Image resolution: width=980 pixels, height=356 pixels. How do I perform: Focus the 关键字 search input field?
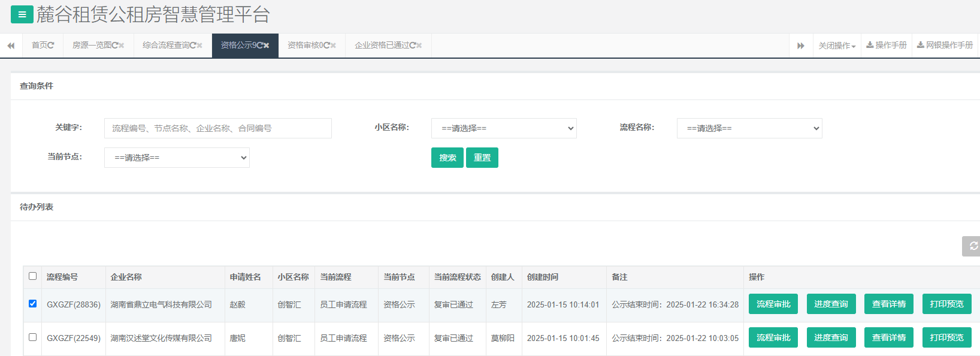coord(217,128)
